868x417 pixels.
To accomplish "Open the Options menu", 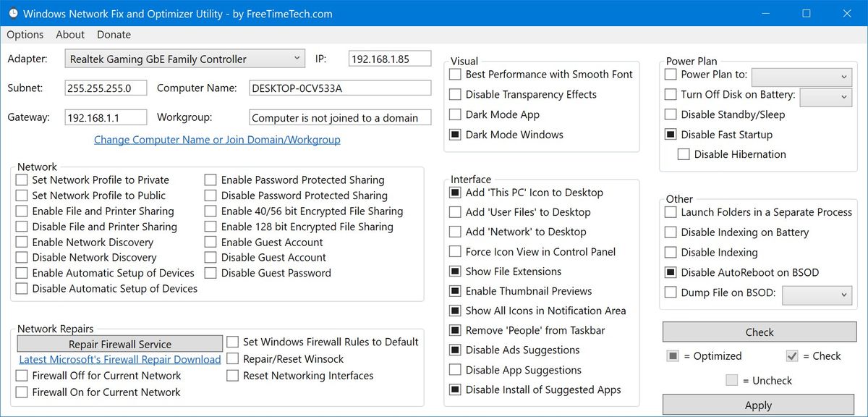I will click(x=25, y=34).
